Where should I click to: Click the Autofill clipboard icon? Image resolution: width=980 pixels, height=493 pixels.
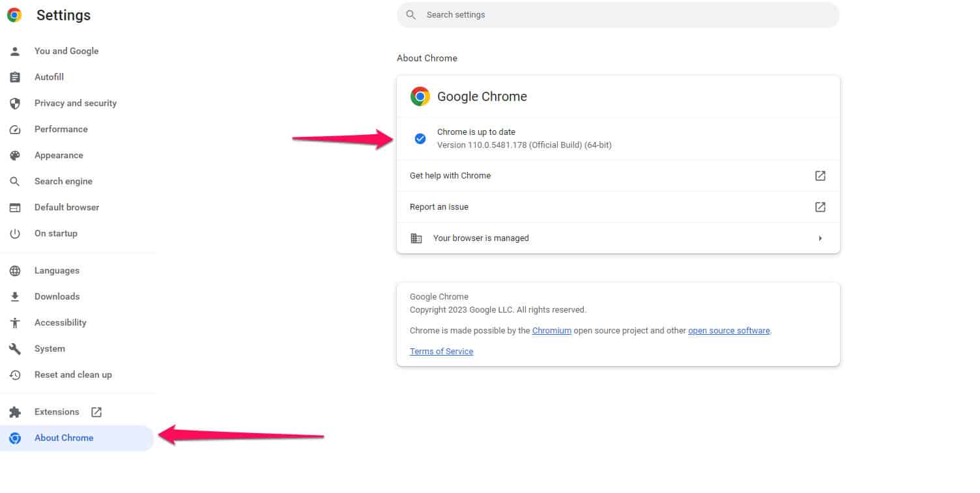15,77
